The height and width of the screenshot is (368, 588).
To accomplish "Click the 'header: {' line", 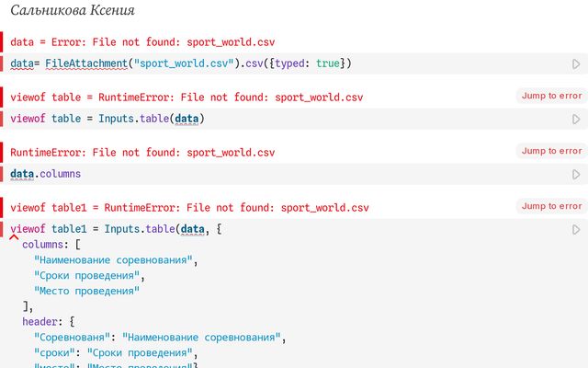I will pos(49,321).
